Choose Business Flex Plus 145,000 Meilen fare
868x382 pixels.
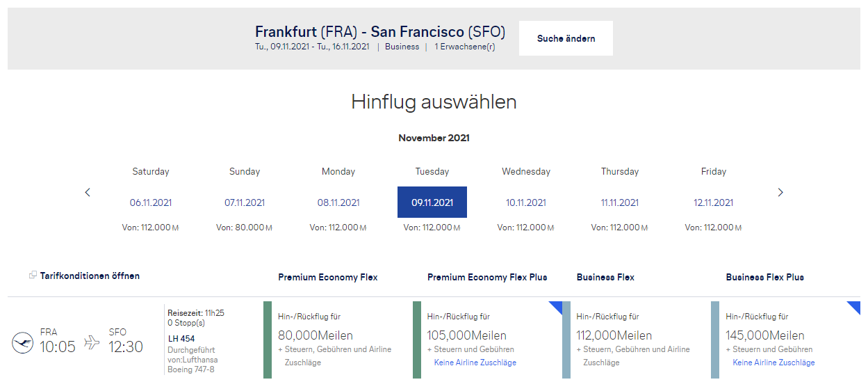[x=786, y=340]
